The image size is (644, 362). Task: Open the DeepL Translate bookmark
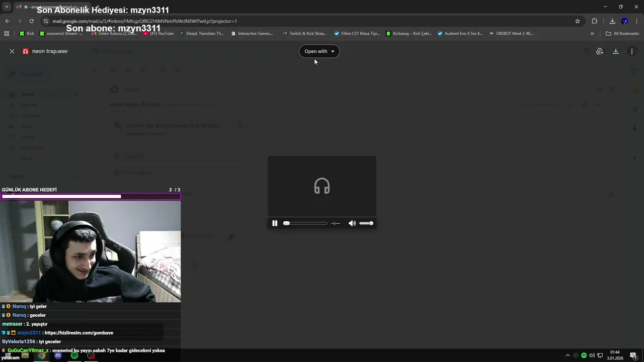(x=201, y=34)
